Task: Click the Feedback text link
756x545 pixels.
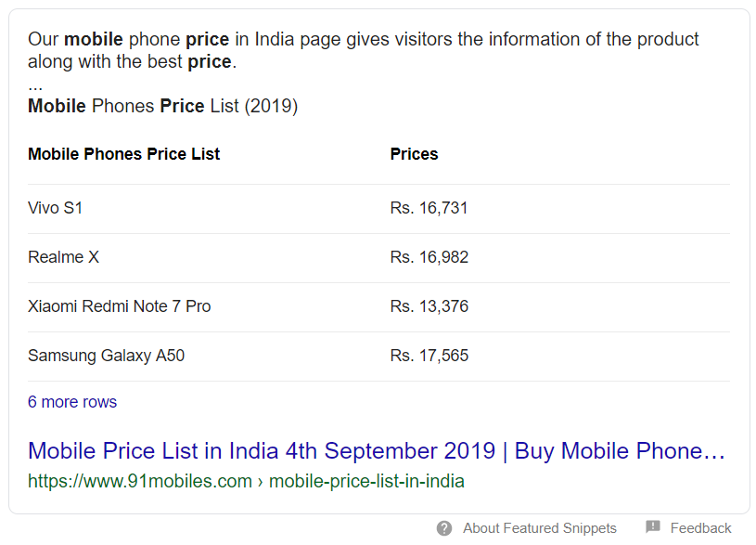Action: click(700, 528)
